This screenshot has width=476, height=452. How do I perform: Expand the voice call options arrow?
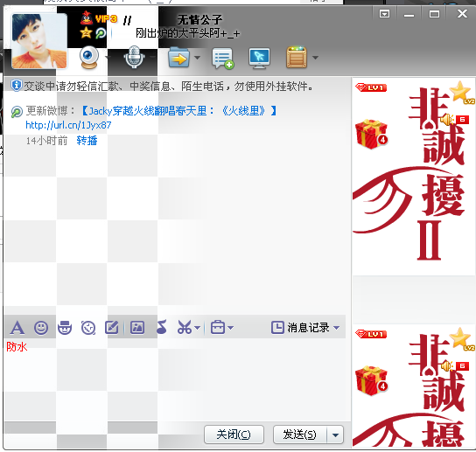[x=152, y=57]
